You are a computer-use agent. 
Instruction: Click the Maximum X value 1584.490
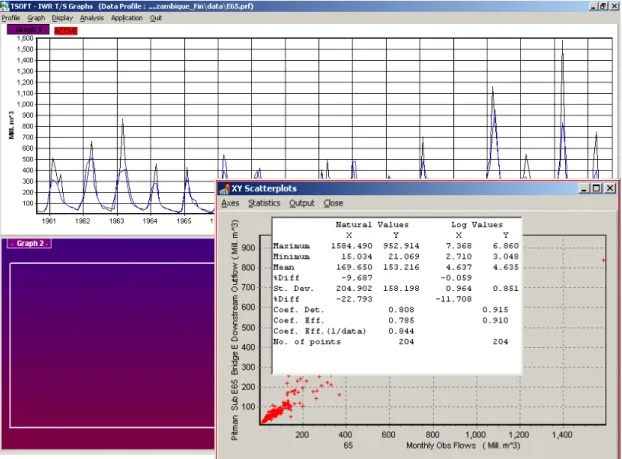(x=351, y=246)
